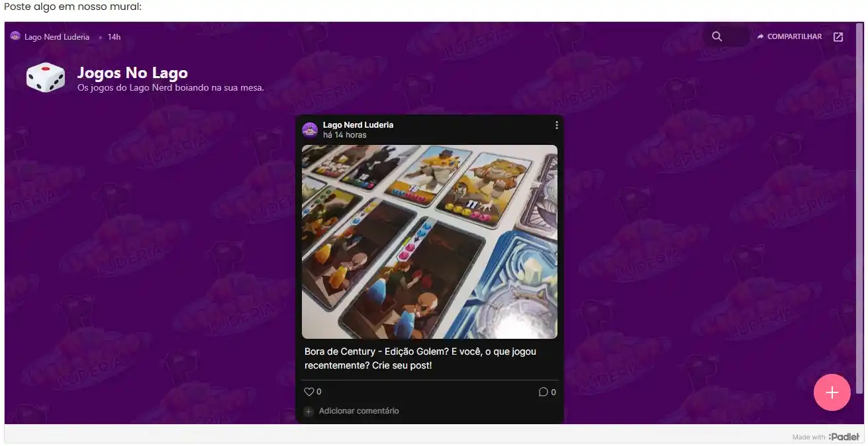
Task: Click the Lago Nerd Luderia header owner link
Action: coord(57,37)
